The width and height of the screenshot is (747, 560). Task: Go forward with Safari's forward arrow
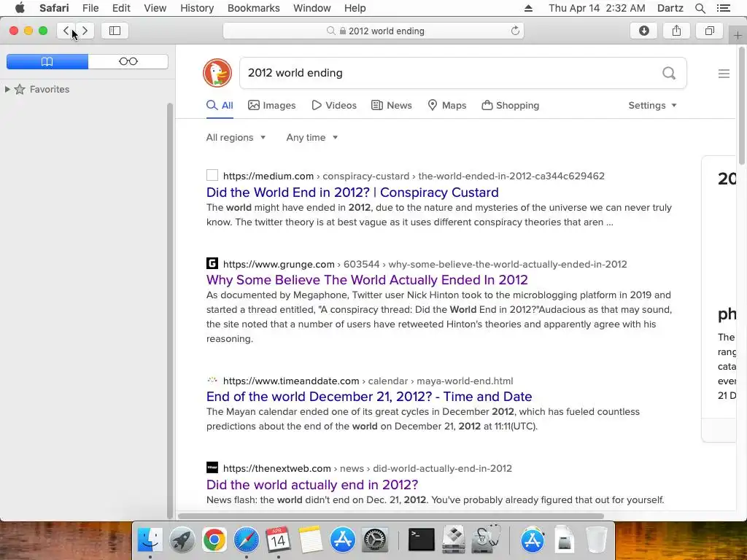pyautogui.click(x=85, y=31)
